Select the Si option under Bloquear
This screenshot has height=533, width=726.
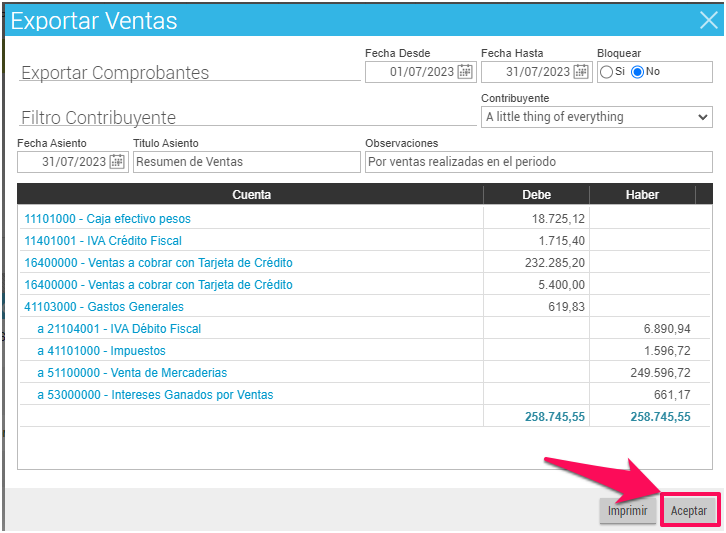pos(606,72)
